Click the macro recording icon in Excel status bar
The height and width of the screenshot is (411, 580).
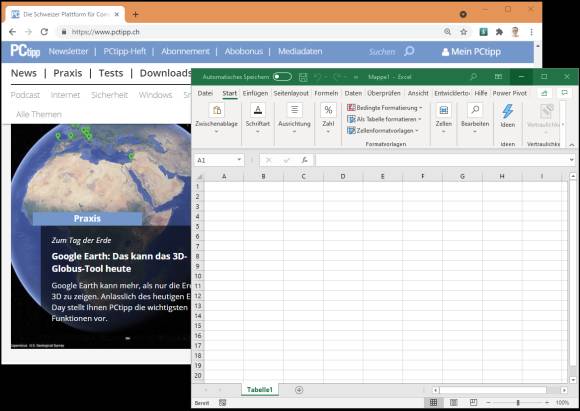(x=222, y=402)
